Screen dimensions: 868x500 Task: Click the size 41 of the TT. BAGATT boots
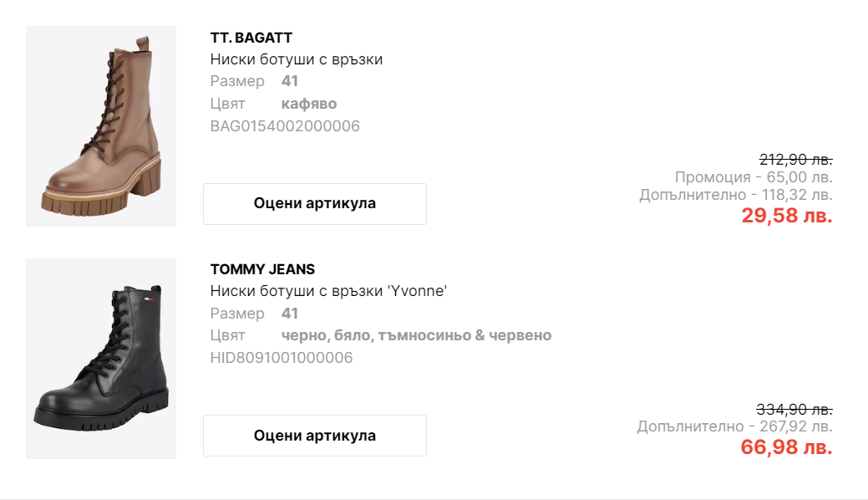[x=290, y=81]
